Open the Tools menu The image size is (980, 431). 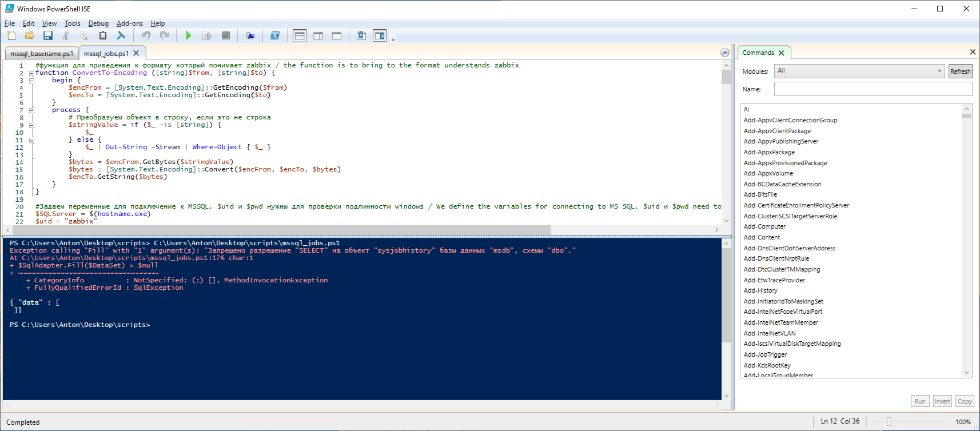pyautogui.click(x=72, y=23)
